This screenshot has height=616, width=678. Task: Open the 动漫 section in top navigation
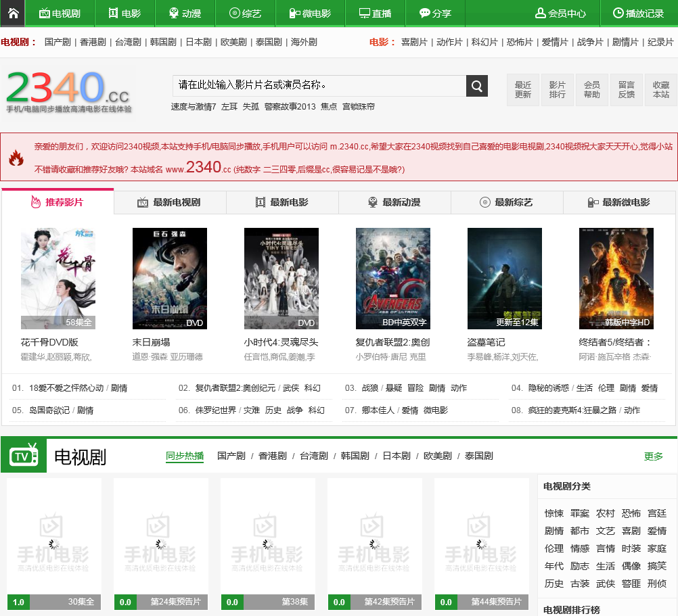[x=185, y=14]
